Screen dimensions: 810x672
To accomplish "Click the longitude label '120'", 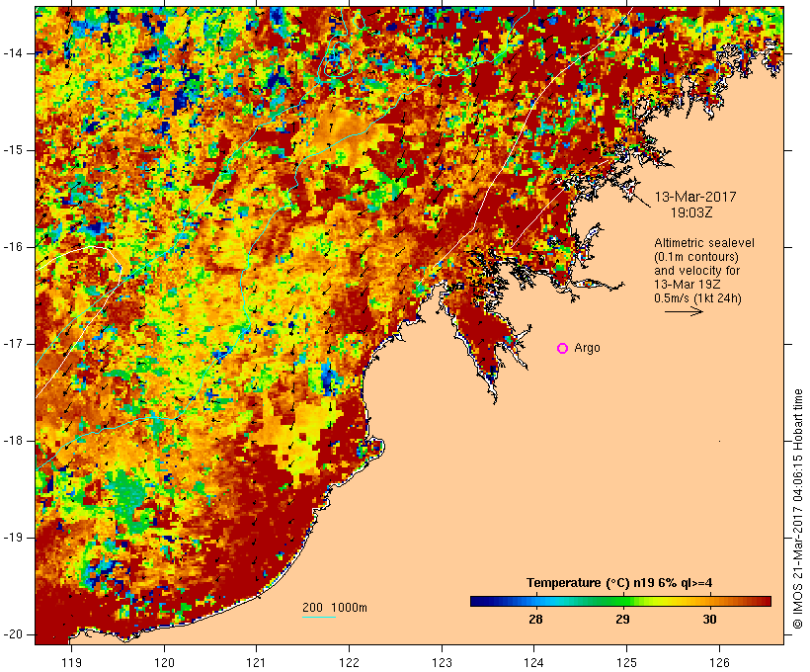I will (x=164, y=662).
